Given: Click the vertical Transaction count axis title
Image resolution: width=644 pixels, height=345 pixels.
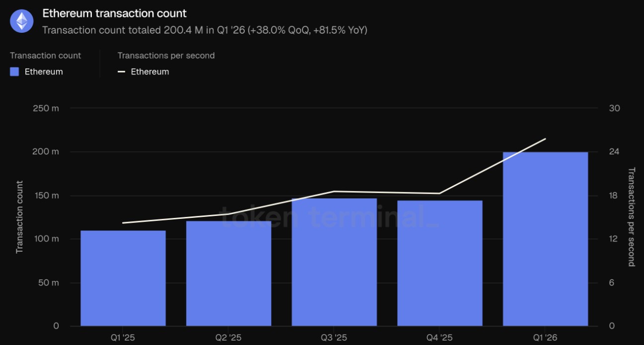Looking at the screenshot, I should (x=20, y=217).
